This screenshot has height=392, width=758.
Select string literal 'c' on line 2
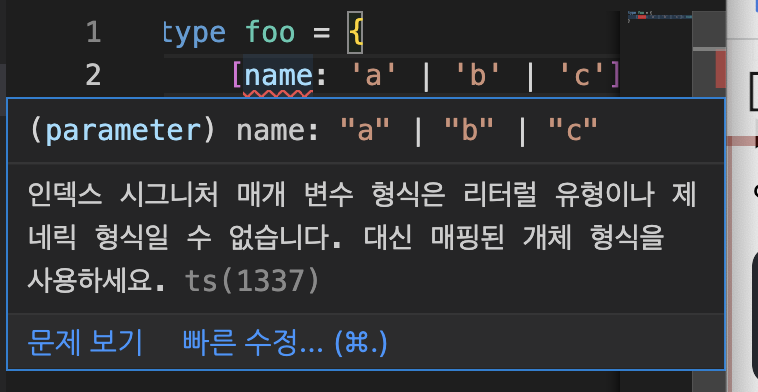pos(582,76)
